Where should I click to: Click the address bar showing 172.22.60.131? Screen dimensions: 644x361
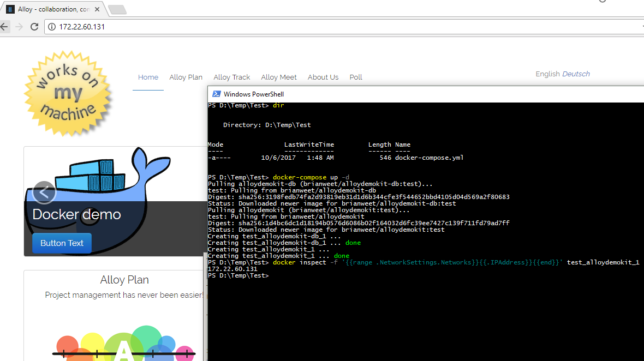[x=345, y=27]
